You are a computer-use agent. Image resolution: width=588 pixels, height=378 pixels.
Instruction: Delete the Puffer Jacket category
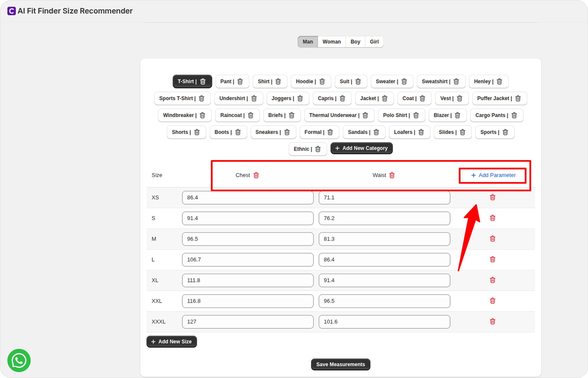point(518,98)
